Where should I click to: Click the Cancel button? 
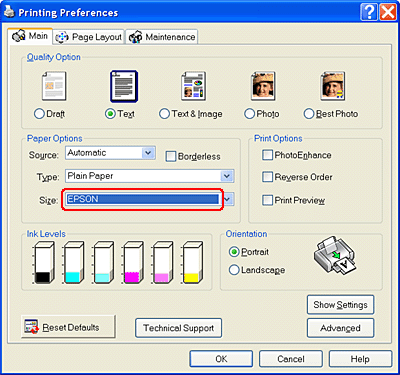[291, 359]
